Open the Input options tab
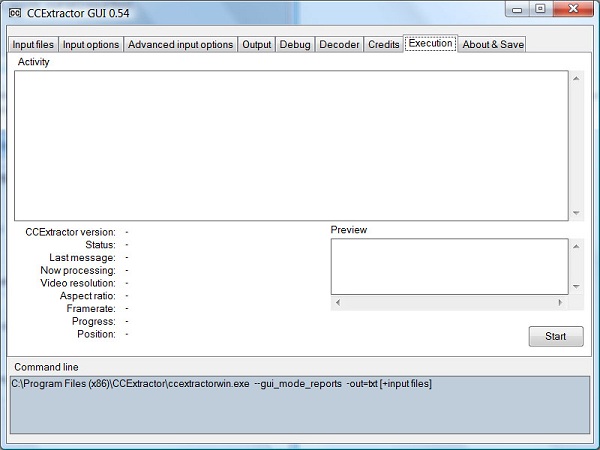This screenshot has width=600, height=450. click(x=91, y=44)
